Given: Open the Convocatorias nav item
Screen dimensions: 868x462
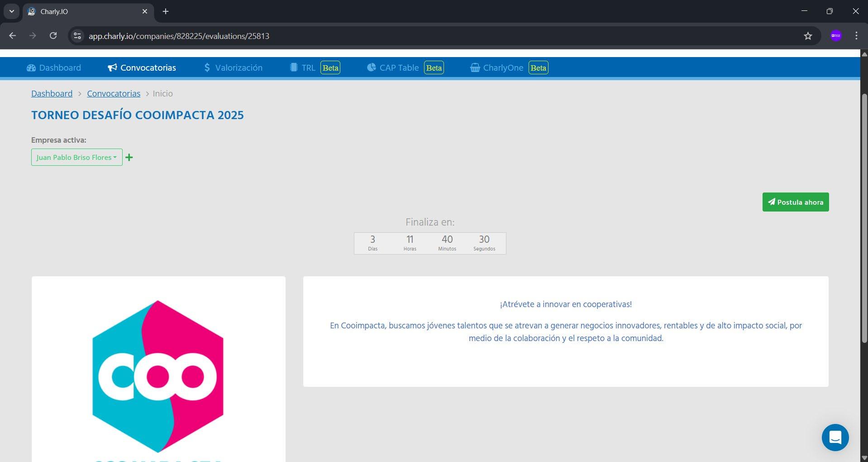Looking at the screenshot, I should (x=142, y=68).
